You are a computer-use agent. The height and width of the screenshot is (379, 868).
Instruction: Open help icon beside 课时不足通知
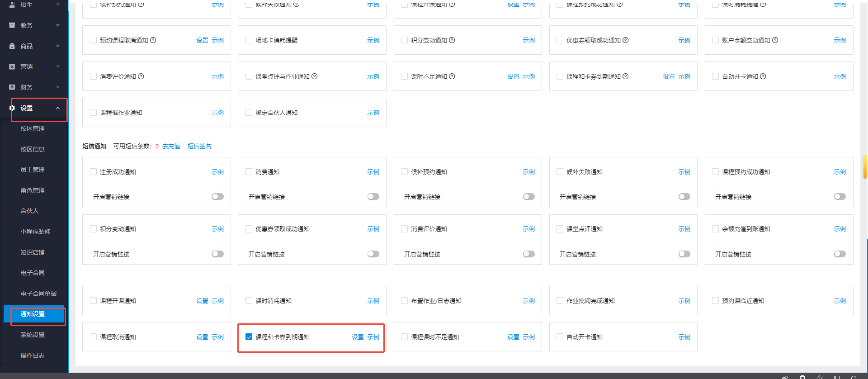(x=452, y=76)
